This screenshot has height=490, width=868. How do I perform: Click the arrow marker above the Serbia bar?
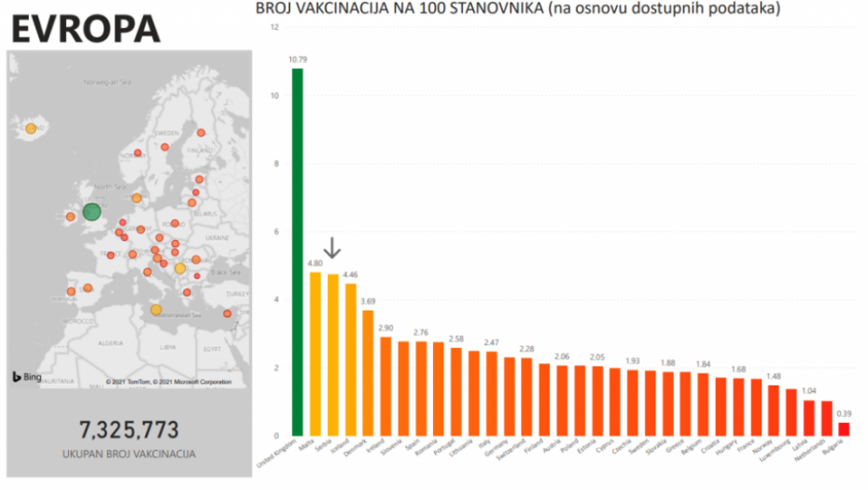[x=333, y=247]
